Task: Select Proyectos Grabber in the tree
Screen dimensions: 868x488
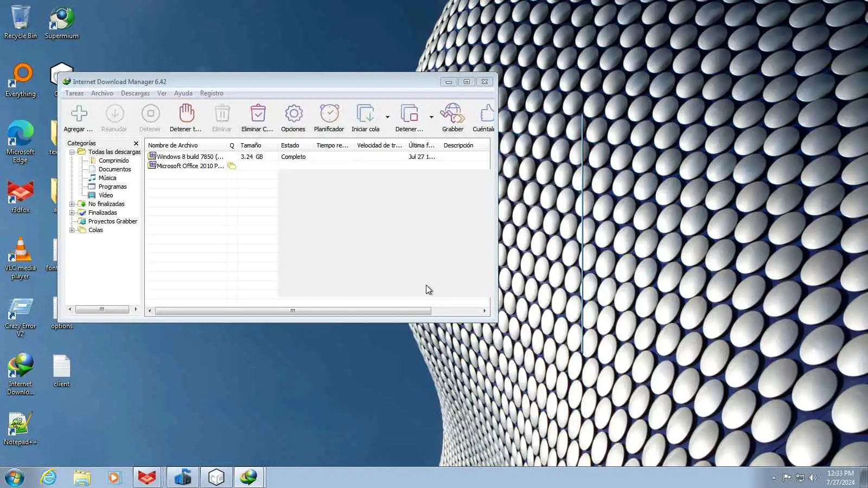Action: click(113, 221)
